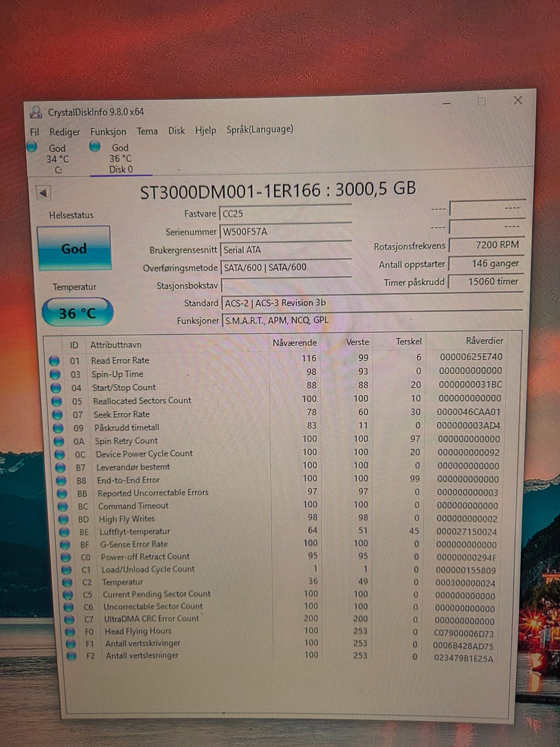Select the raw value 023479B1E25A
The width and height of the screenshot is (560, 747).
coord(464,658)
